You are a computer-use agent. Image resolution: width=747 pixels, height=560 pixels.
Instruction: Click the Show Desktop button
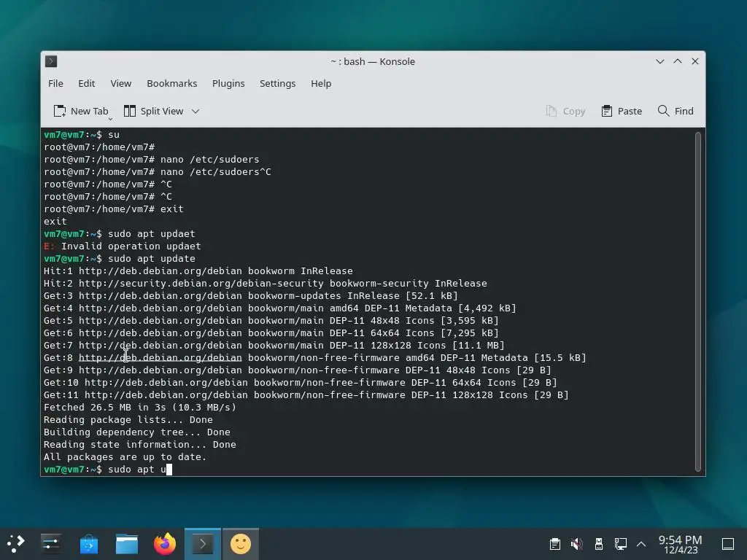tap(727, 544)
